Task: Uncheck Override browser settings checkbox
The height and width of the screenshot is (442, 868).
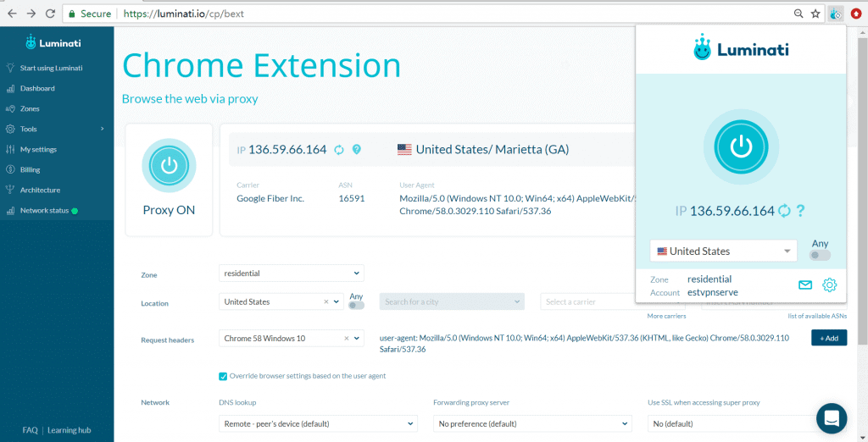Action: coord(223,376)
